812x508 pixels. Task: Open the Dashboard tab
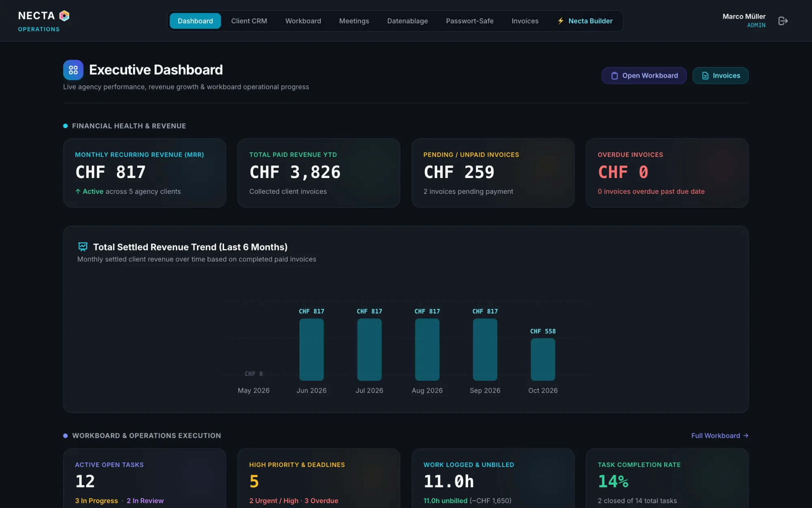pos(195,21)
